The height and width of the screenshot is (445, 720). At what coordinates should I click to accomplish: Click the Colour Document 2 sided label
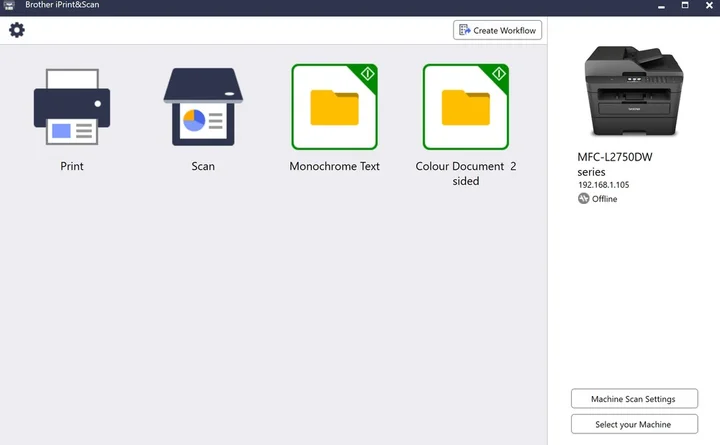(466, 173)
